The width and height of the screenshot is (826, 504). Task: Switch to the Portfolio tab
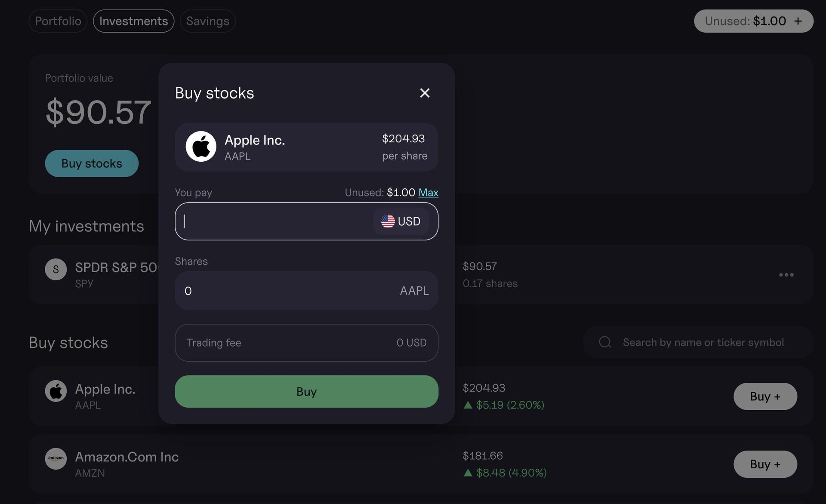(58, 21)
